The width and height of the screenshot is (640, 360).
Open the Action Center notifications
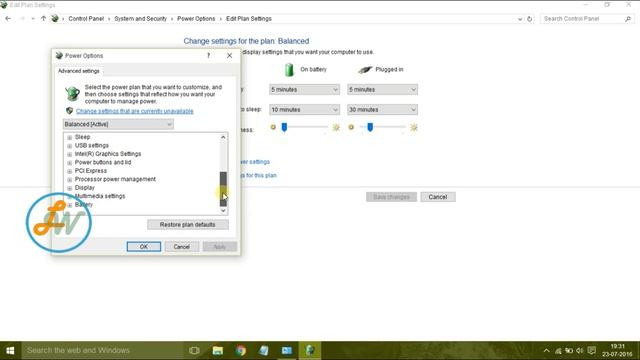(x=591, y=351)
